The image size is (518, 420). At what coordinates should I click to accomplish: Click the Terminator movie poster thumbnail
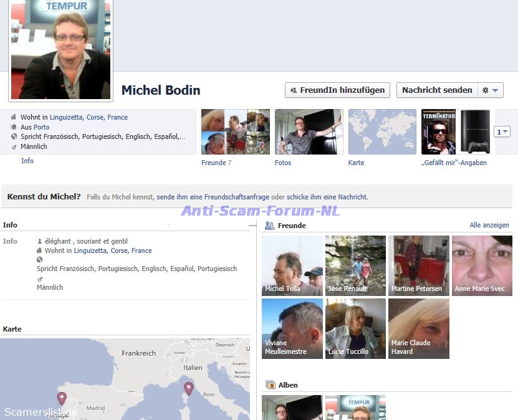pos(438,132)
